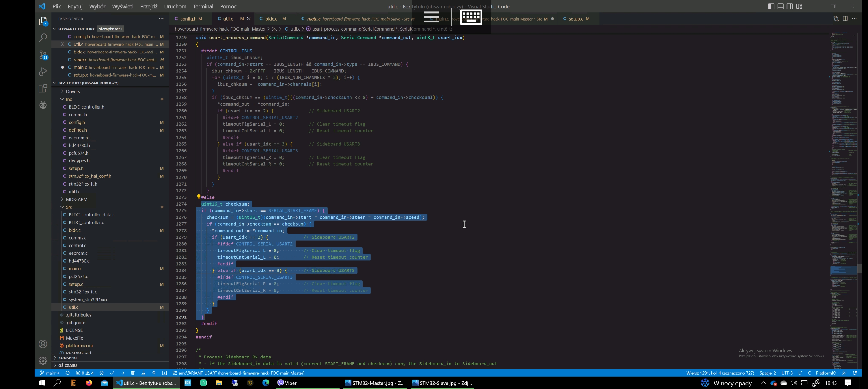Collapse the OTWARTE EDYTORY section

click(55, 29)
